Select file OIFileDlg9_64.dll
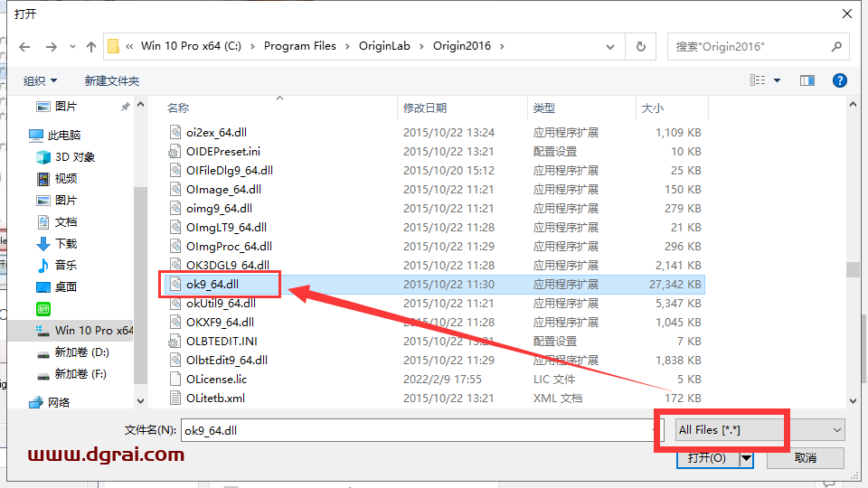 point(229,171)
